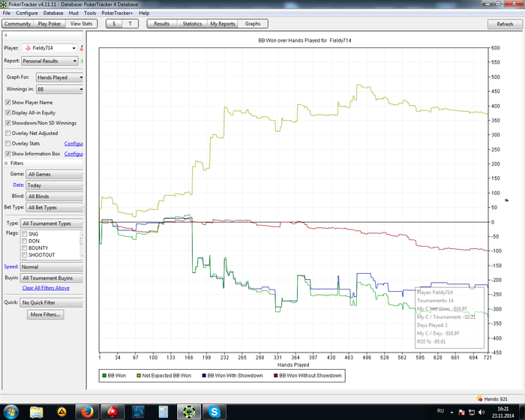525x420 pixels.
Task: Click the volume icon in system tray
Action: tap(481, 412)
